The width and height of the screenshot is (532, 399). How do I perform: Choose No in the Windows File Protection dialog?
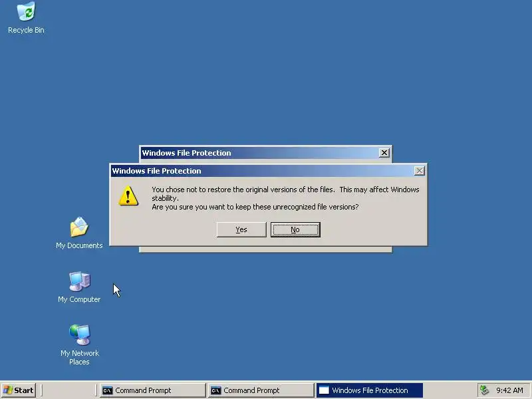(295, 229)
